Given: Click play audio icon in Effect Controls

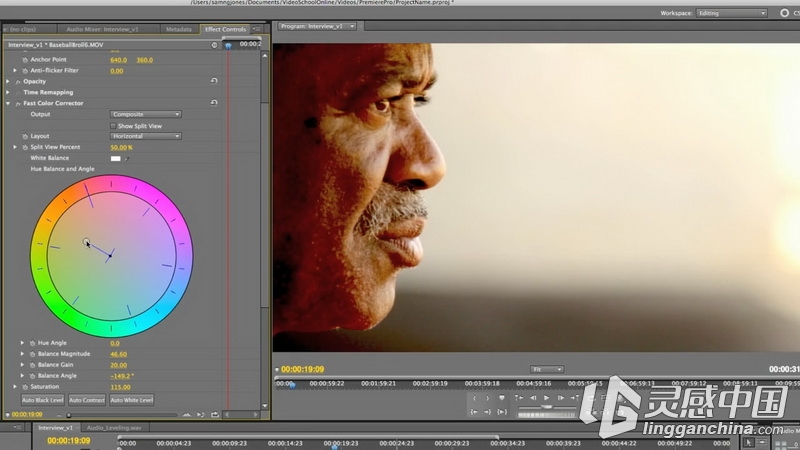Looking at the screenshot, I should click(201, 415).
